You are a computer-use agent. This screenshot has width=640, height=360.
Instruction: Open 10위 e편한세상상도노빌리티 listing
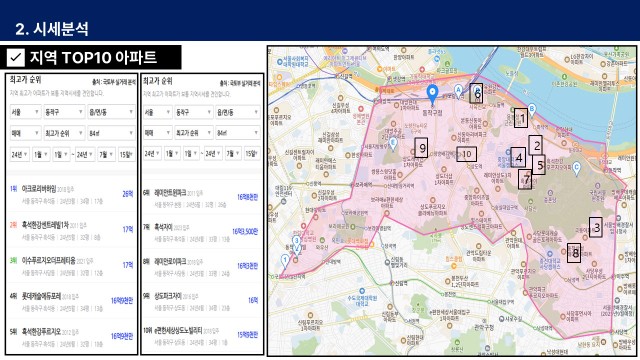point(201,336)
